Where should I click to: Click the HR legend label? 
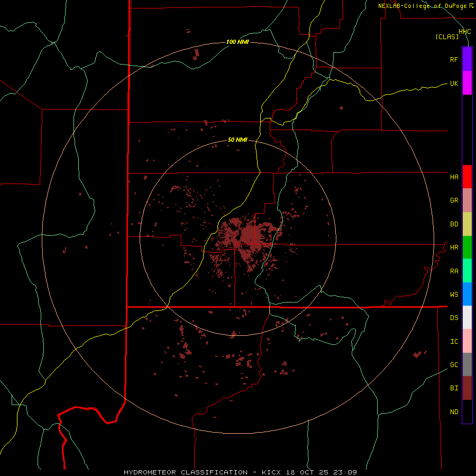tap(454, 248)
